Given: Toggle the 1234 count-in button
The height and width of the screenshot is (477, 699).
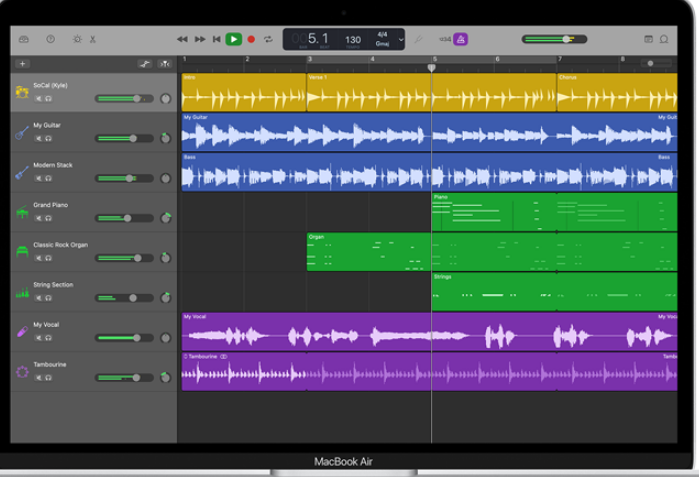Looking at the screenshot, I should [x=445, y=39].
